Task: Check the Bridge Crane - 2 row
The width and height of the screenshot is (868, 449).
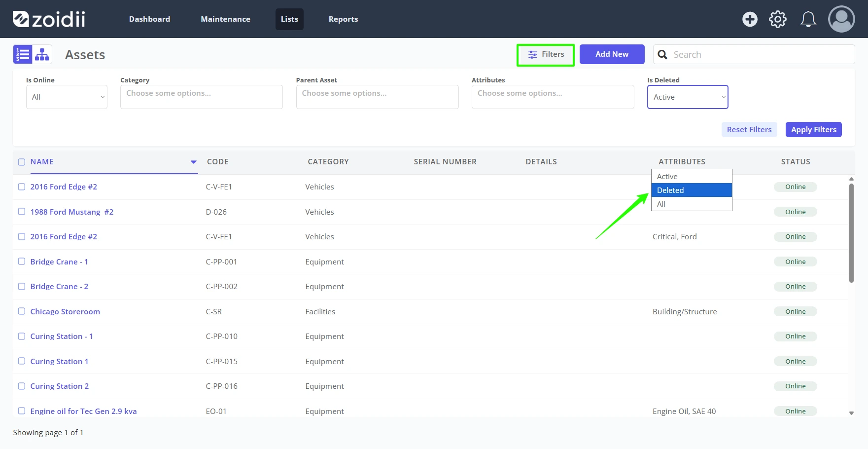Action: (x=22, y=286)
